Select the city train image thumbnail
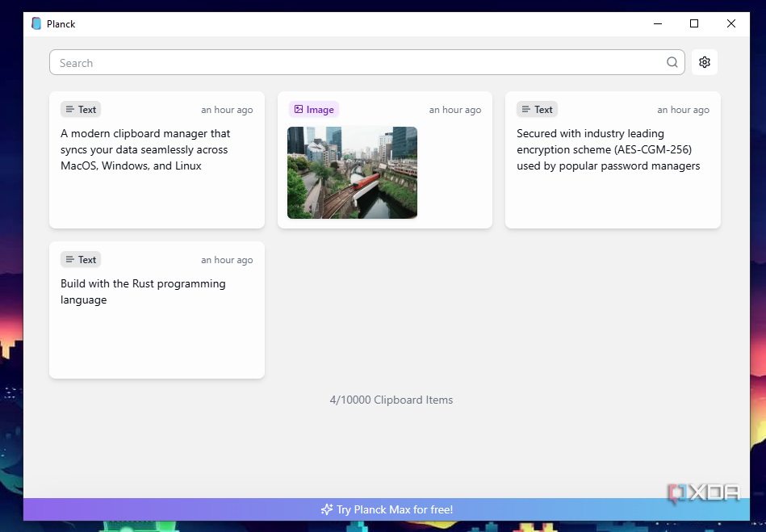Screen dimensions: 766x532 pyautogui.click(x=352, y=173)
